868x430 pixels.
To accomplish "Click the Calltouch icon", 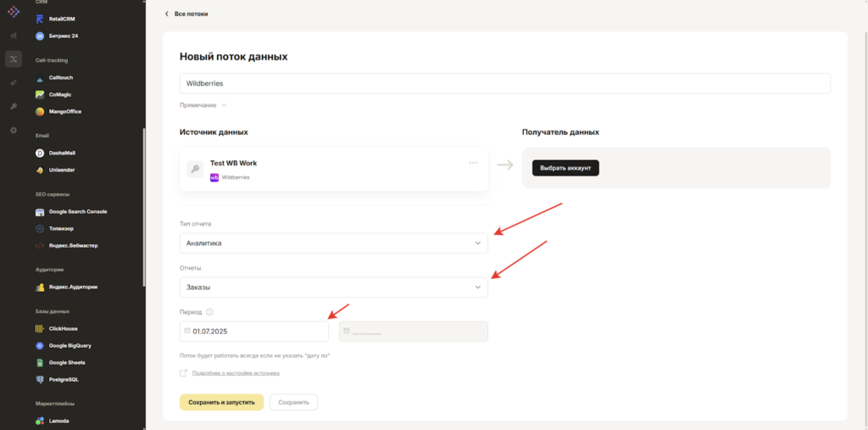I will [x=40, y=77].
